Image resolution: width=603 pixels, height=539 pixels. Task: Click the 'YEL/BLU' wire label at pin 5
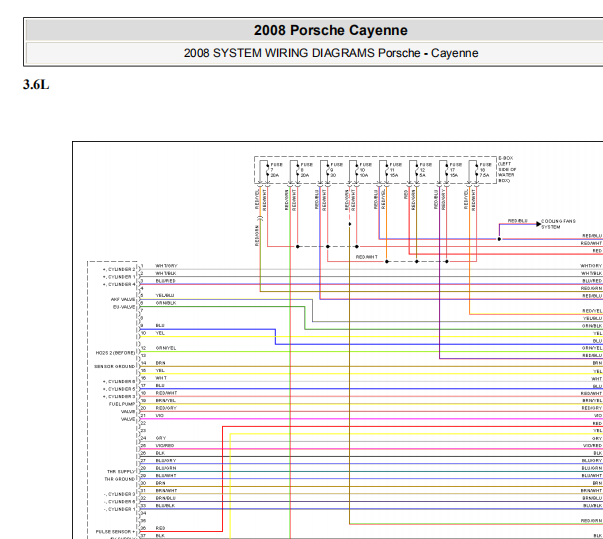tap(165, 295)
